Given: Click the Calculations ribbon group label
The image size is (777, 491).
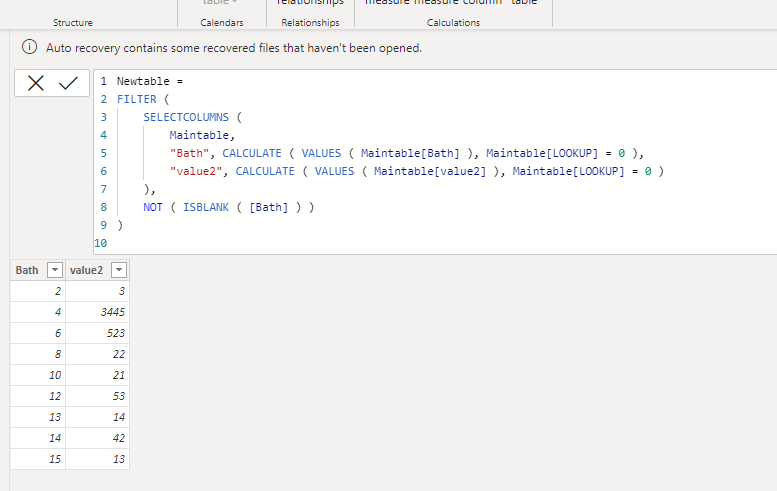Looking at the screenshot, I should pyautogui.click(x=453, y=23).
